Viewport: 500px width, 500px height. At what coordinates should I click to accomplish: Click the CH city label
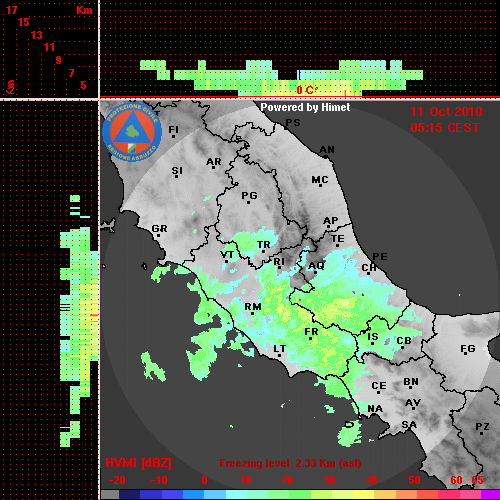pyautogui.click(x=369, y=267)
